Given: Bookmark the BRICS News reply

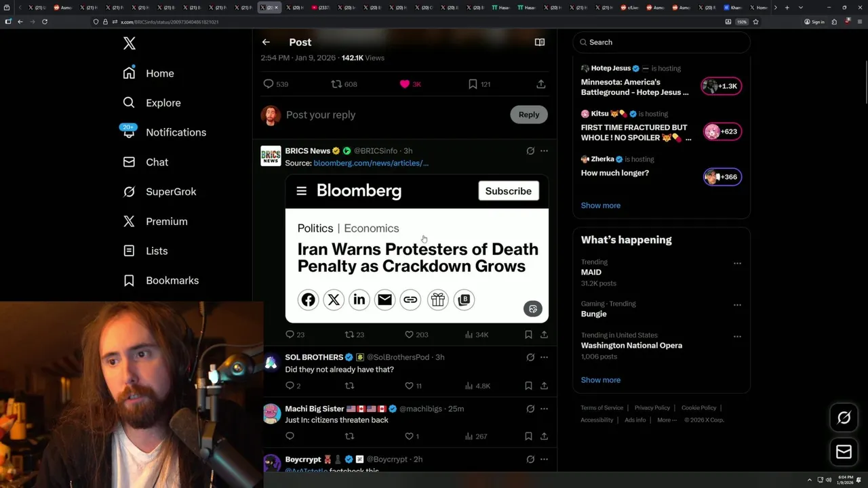Looking at the screenshot, I should pyautogui.click(x=528, y=335).
